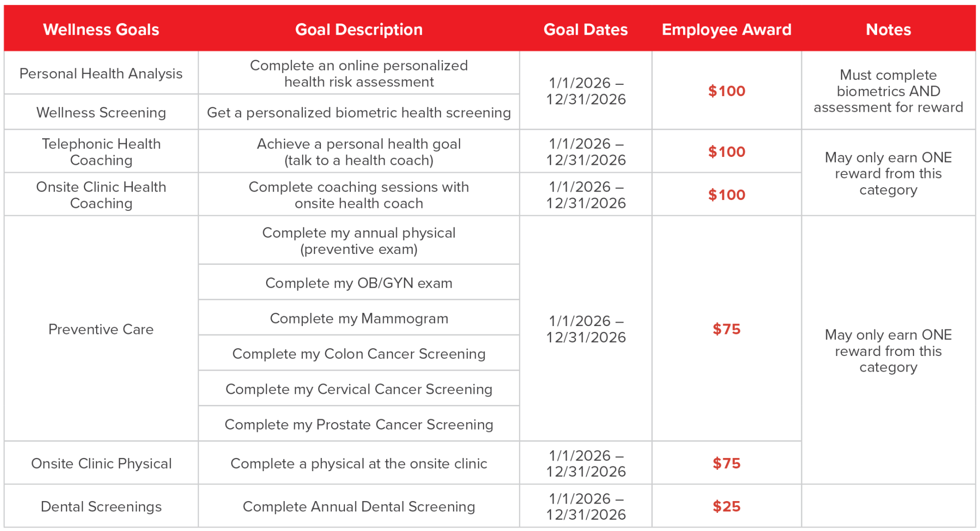980x531 pixels.
Task: Select the Personal Health Analysis cell
Action: click(x=101, y=74)
